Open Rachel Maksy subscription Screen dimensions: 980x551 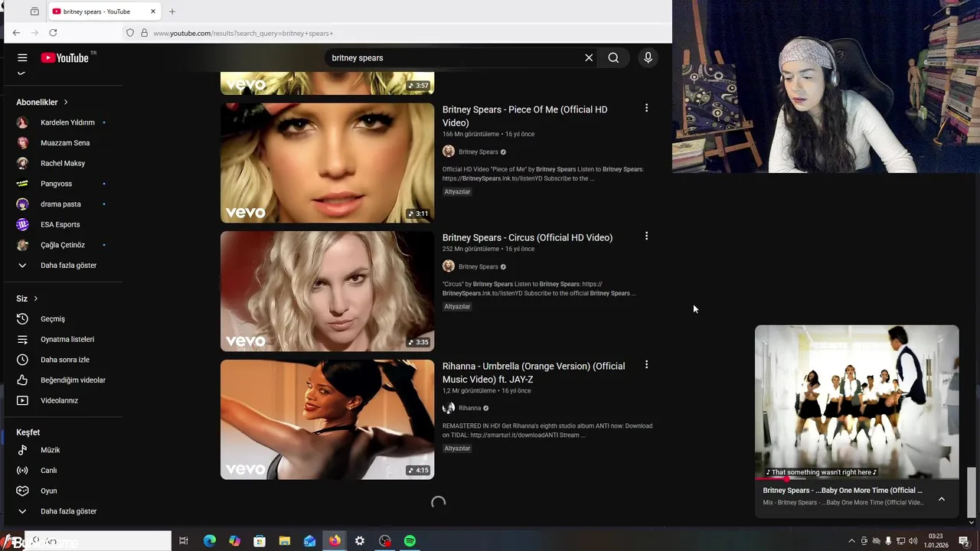(61, 163)
